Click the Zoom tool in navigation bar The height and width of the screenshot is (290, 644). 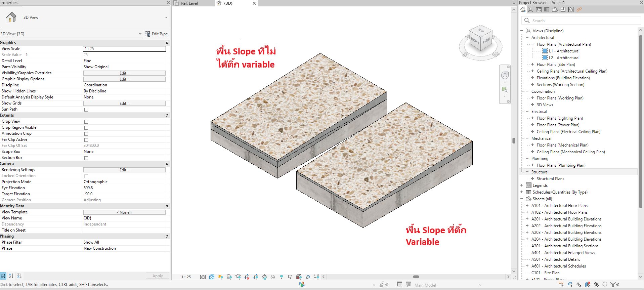pos(505,90)
